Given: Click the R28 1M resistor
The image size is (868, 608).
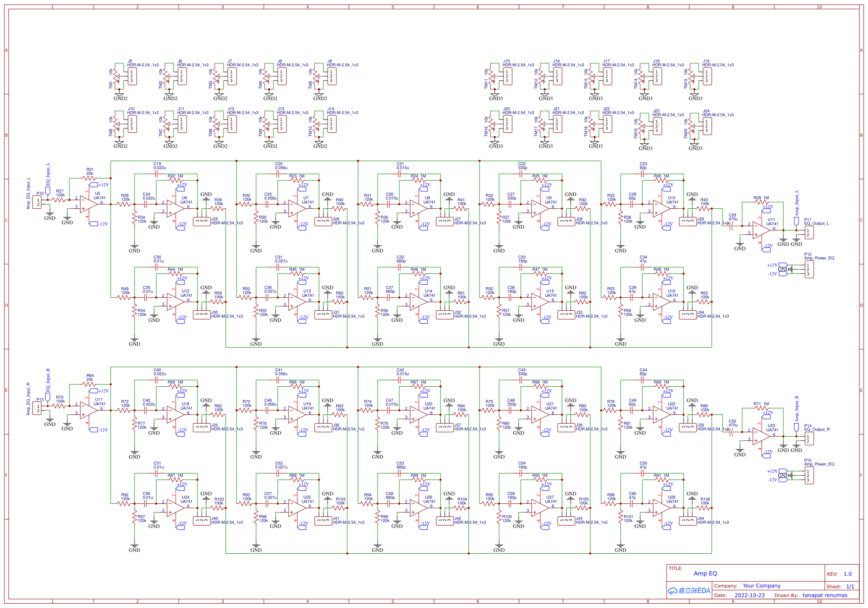Looking at the screenshot, I should (761, 202).
